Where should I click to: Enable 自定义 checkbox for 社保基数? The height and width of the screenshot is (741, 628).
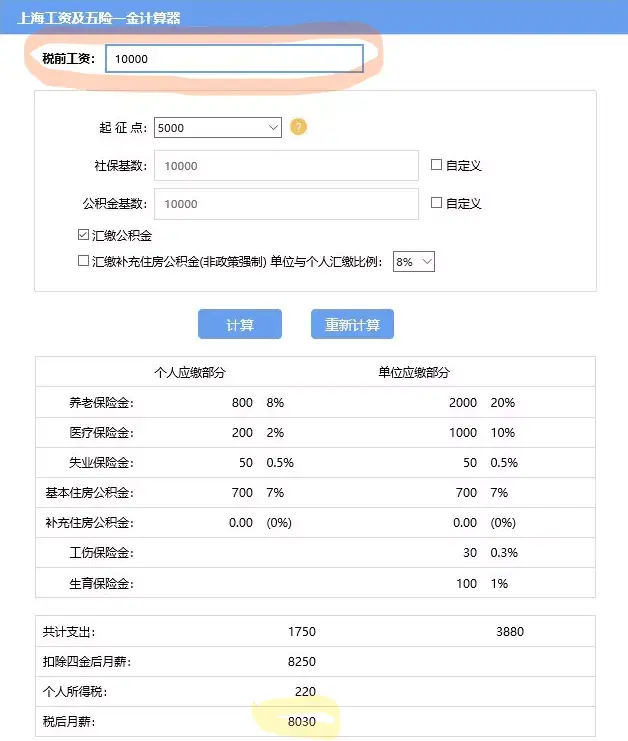point(436,165)
